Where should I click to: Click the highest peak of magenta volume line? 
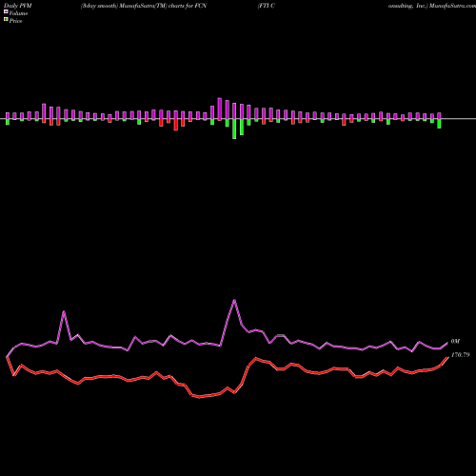(x=234, y=300)
